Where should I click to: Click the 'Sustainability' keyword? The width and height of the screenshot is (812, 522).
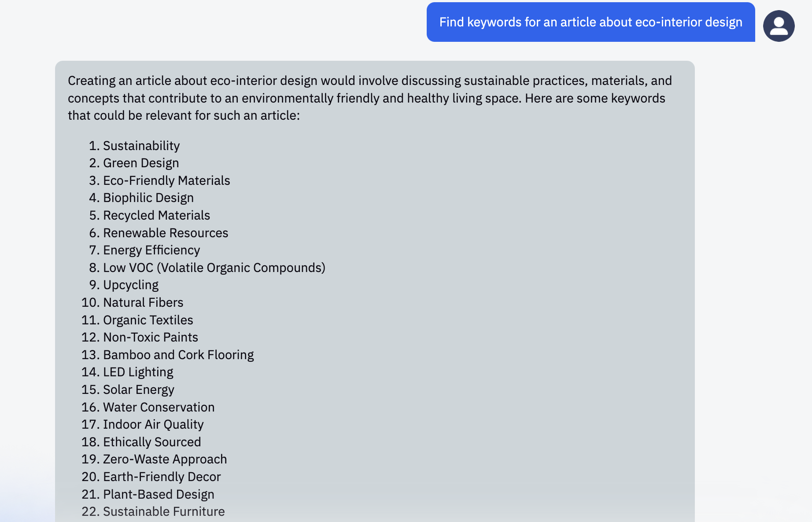click(x=141, y=146)
